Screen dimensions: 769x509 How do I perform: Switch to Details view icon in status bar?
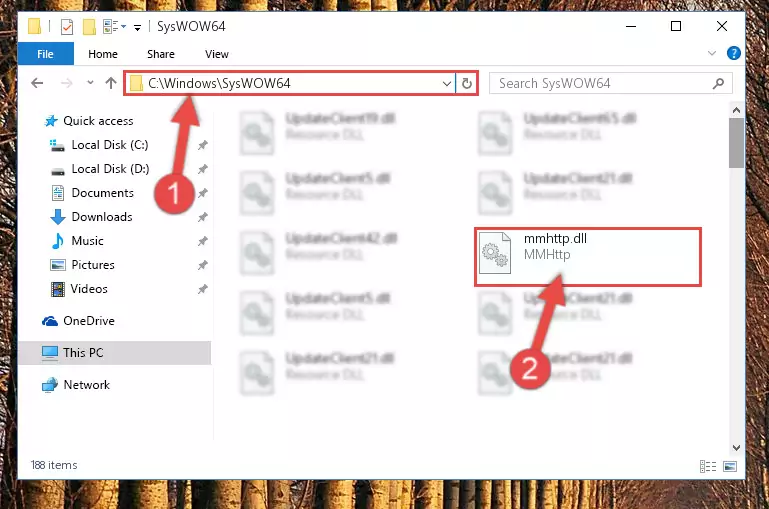708,466
